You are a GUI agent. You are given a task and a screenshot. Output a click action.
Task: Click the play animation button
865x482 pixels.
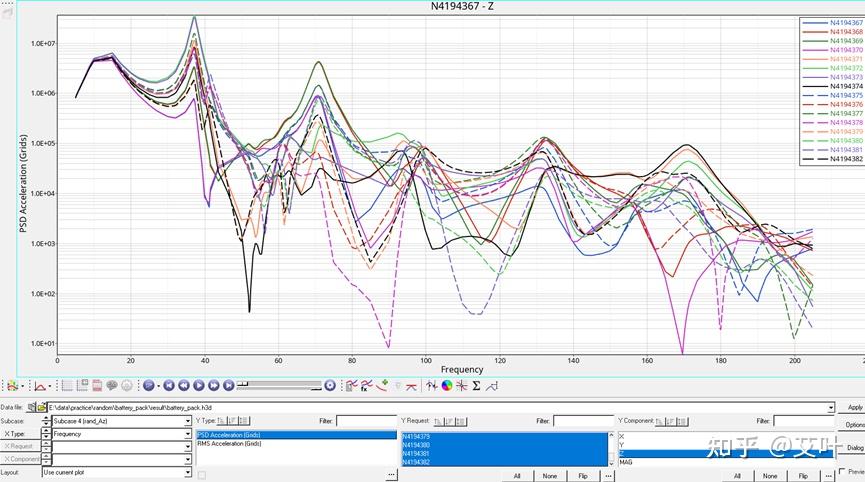coord(199,385)
